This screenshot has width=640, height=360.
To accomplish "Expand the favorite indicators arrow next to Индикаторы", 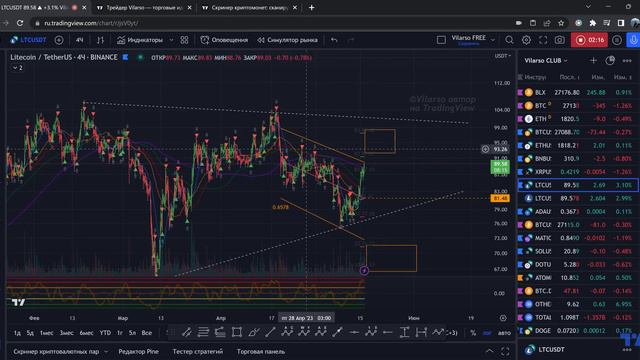I will [171, 40].
